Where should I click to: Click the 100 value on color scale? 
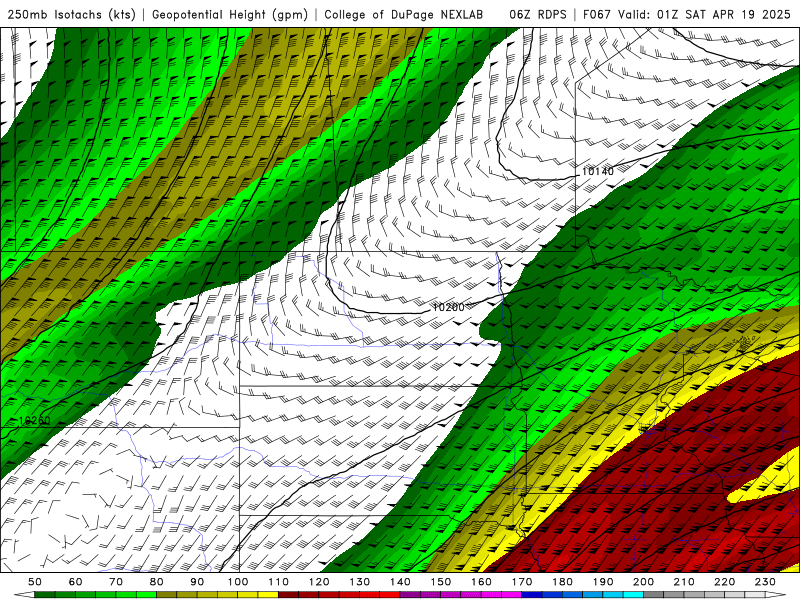(238, 582)
